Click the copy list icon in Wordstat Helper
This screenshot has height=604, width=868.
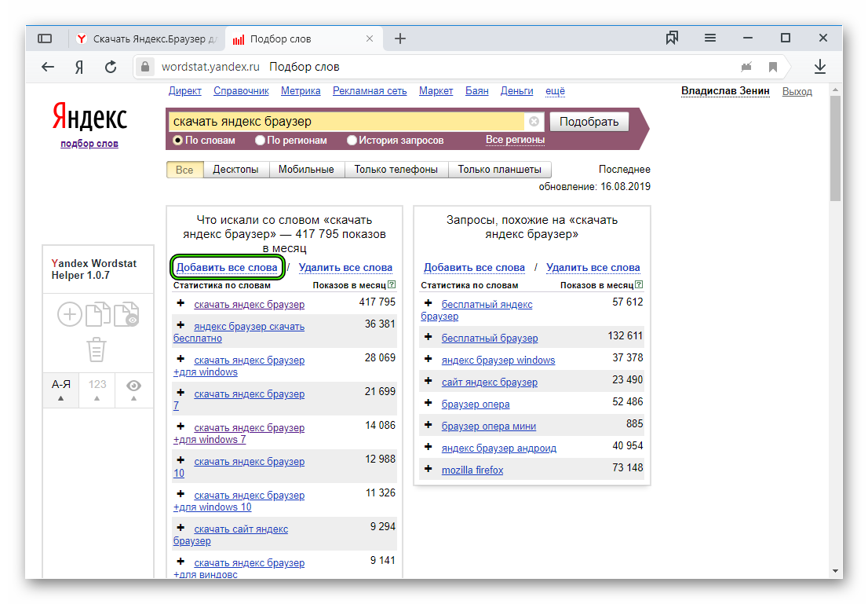pyautogui.click(x=97, y=315)
